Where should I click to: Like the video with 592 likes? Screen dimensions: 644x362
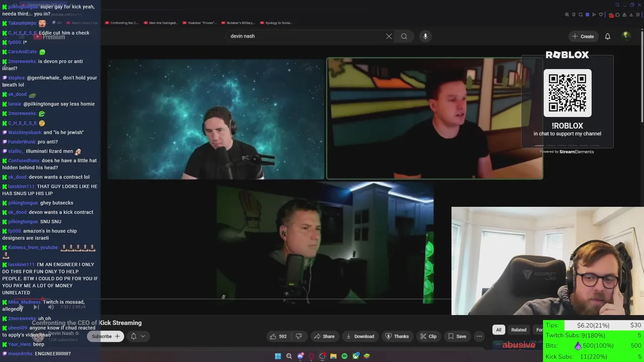tap(278, 336)
